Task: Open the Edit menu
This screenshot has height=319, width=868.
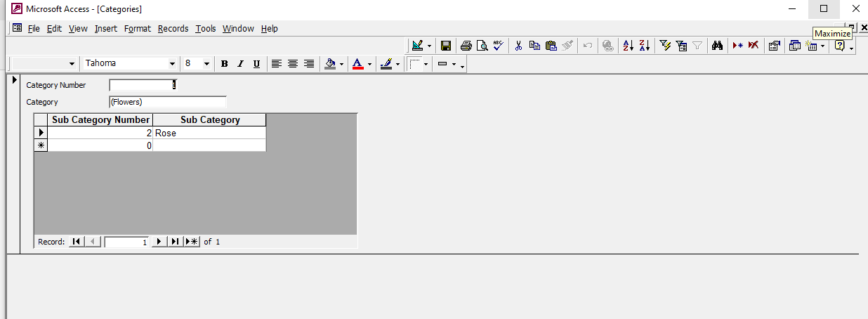Action: click(55, 29)
